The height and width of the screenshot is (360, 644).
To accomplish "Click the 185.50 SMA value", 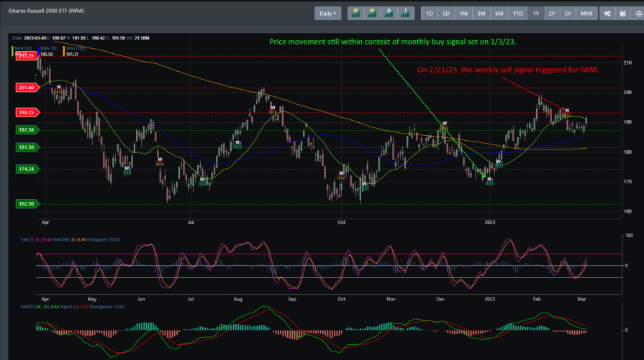I will (46, 54).
